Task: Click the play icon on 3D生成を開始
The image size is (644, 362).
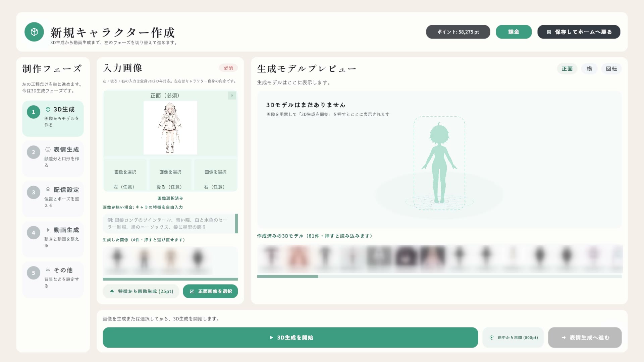Action: pos(271,338)
